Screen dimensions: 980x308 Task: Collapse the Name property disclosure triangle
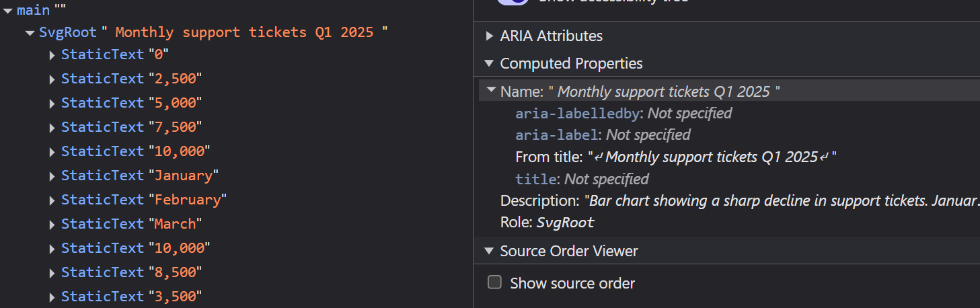(x=491, y=91)
